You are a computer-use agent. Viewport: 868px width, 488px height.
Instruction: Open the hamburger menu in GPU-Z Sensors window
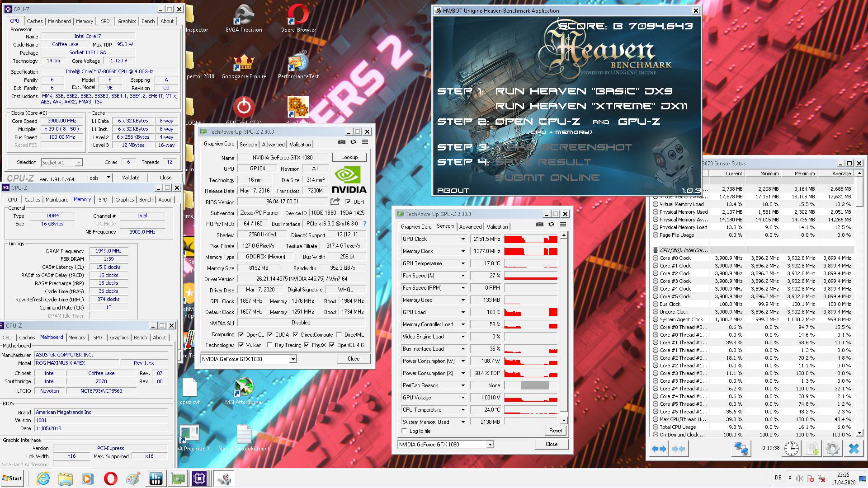coord(563,224)
